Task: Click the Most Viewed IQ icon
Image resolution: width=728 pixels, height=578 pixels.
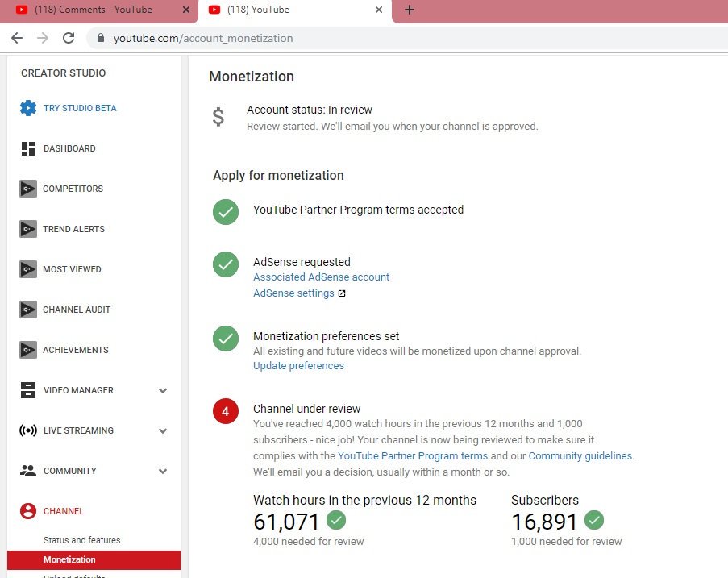Action: pos(28,269)
